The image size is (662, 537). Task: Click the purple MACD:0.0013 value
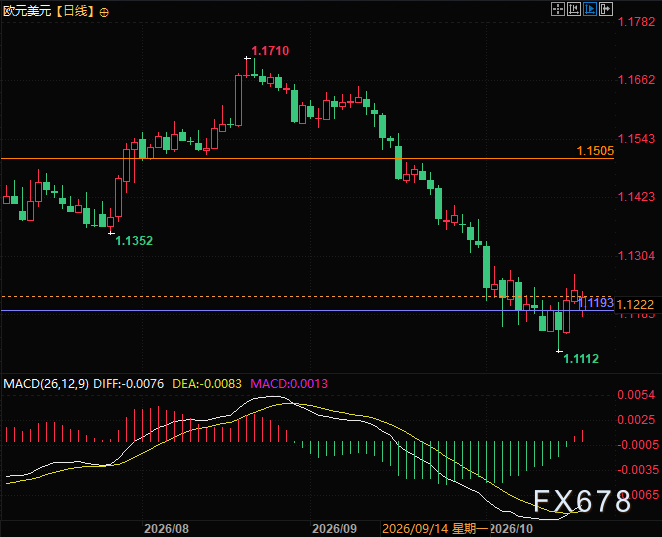pyautogui.click(x=289, y=384)
